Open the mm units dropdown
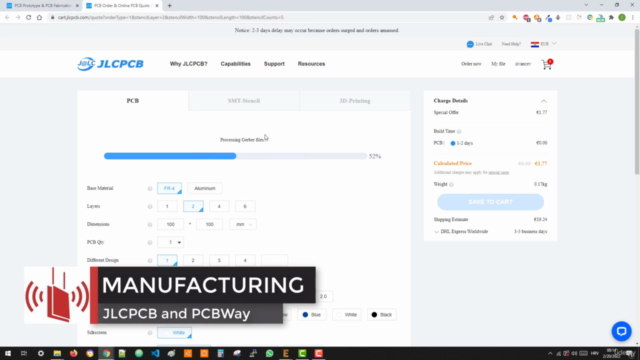The height and width of the screenshot is (360, 640). coord(243,224)
